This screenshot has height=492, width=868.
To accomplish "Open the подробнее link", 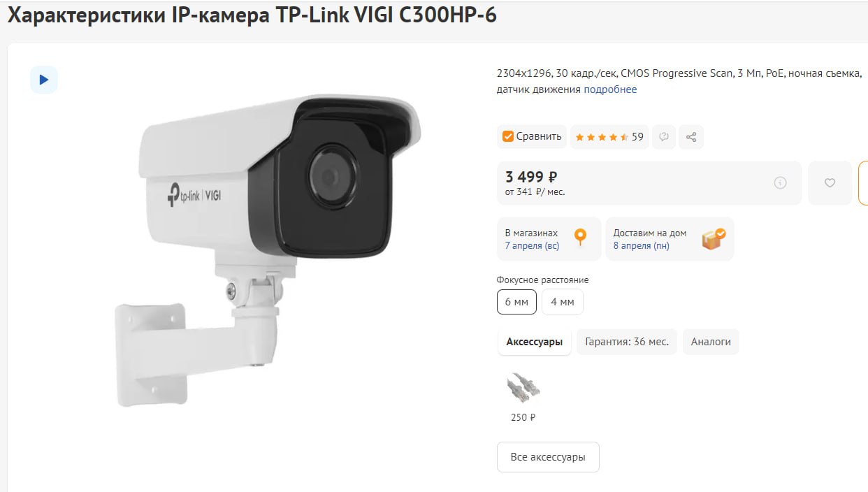I will (610, 89).
